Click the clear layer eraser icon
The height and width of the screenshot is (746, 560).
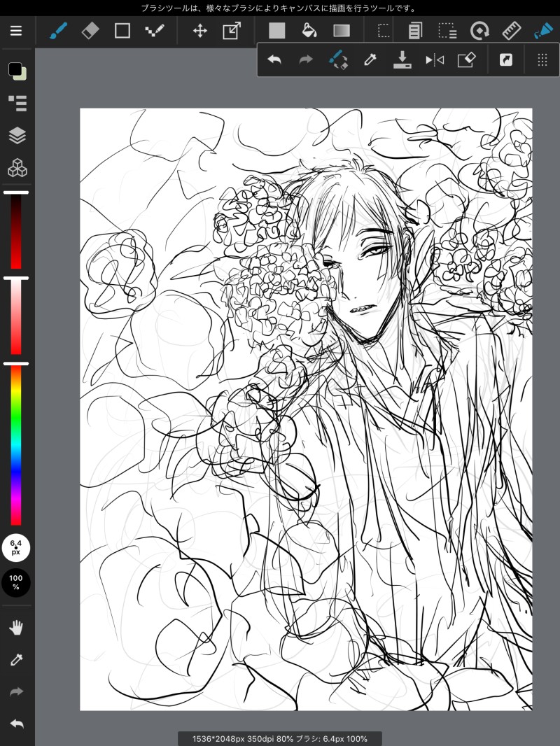point(467,60)
